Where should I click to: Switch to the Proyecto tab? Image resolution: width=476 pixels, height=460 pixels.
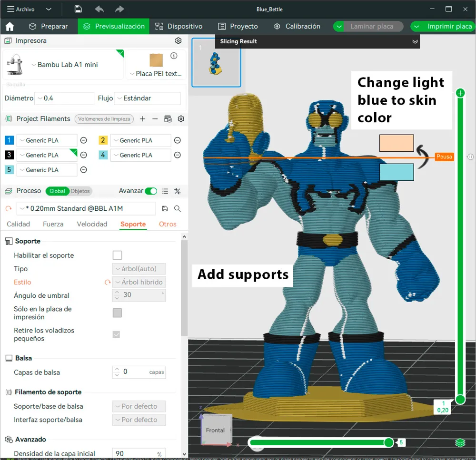tap(238, 26)
